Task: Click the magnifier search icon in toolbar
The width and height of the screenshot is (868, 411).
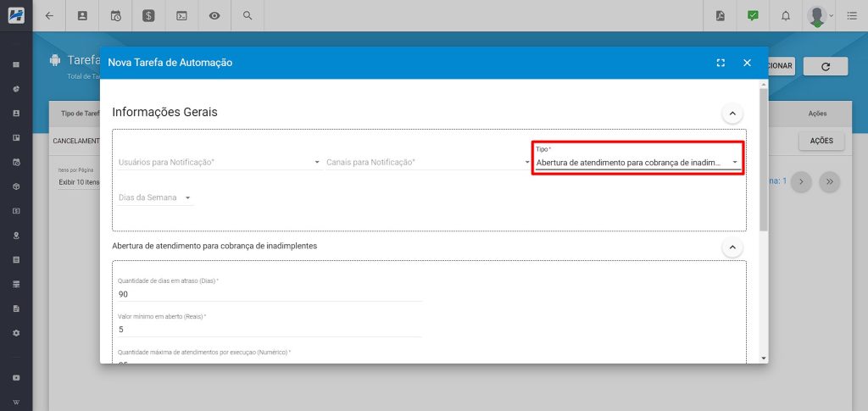Action: coord(248,15)
